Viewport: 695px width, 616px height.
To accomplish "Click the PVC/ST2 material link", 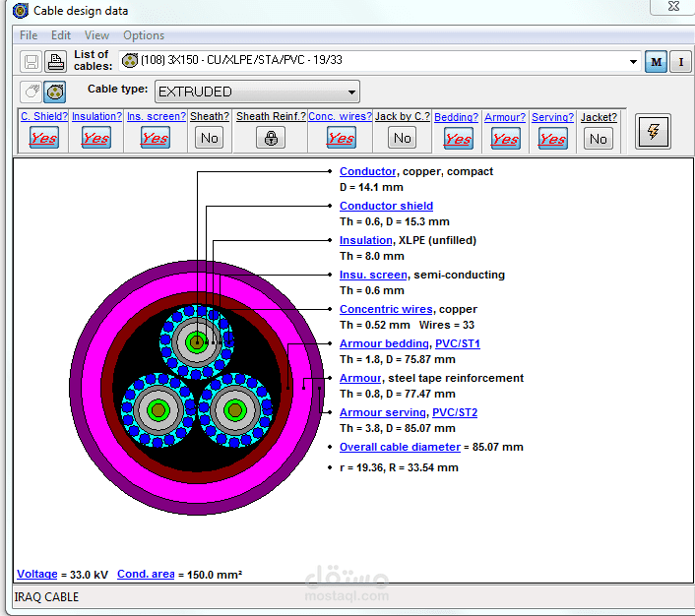I will pyautogui.click(x=455, y=412).
